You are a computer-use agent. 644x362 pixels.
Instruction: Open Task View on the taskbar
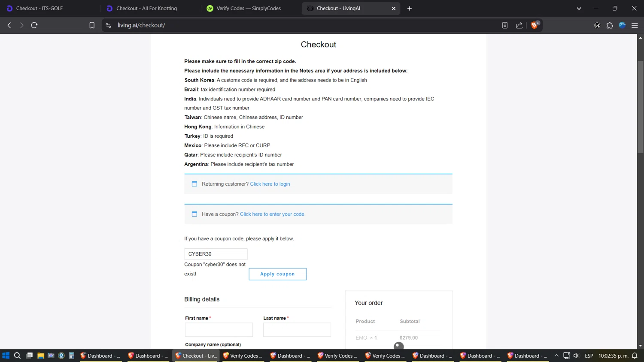point(29,356)
